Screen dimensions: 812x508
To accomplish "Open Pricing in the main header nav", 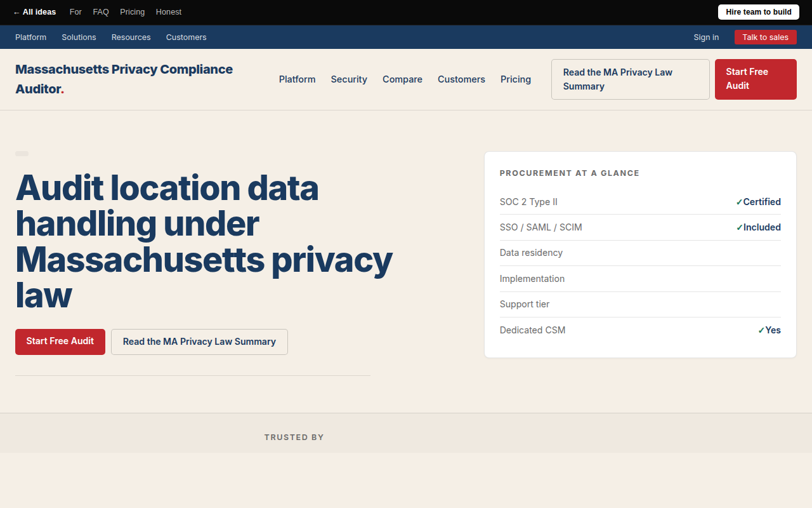I will click(516, 79).
